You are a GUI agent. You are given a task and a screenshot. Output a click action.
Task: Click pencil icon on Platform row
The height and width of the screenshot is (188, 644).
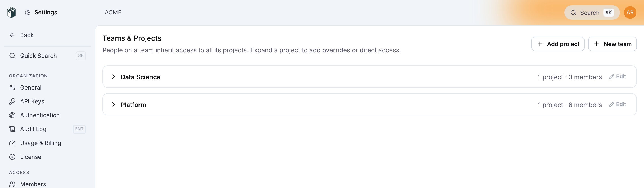(612, 104)
